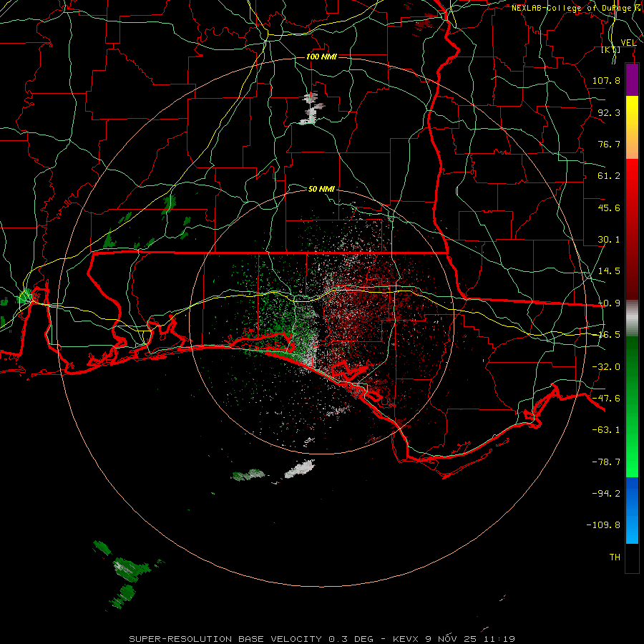Click the TH legend label

615,557
